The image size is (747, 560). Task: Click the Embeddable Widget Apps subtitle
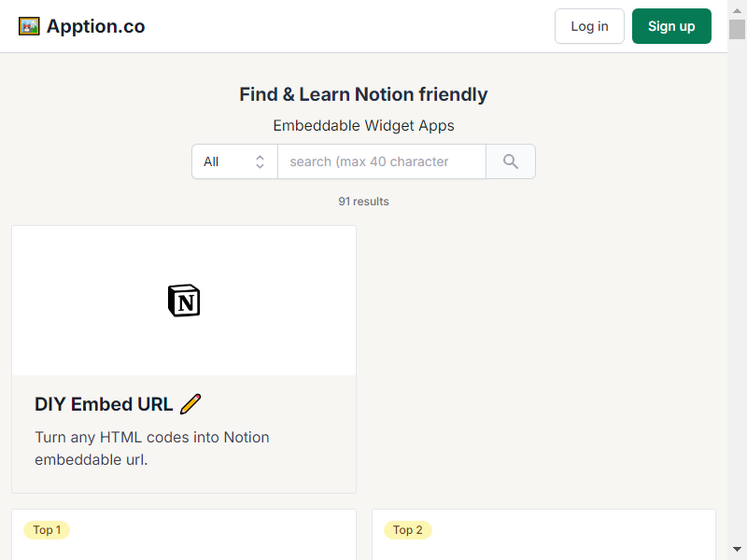(x=363, y=126)
